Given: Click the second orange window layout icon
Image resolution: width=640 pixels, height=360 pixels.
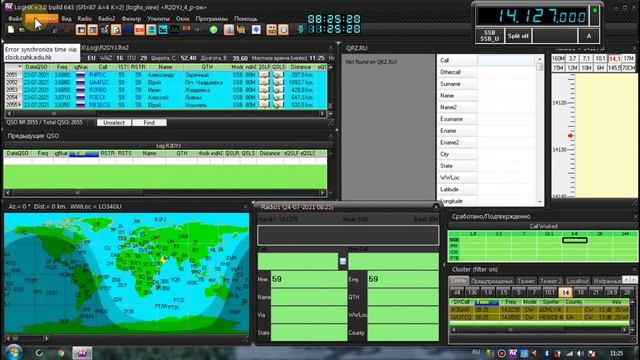Looking at the screenshot, I should point(93,30).
